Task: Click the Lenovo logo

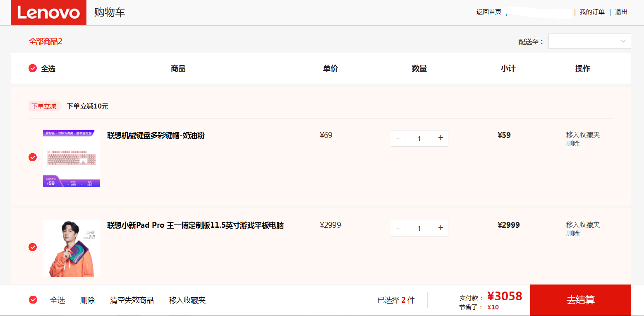Action: [48, 12]
